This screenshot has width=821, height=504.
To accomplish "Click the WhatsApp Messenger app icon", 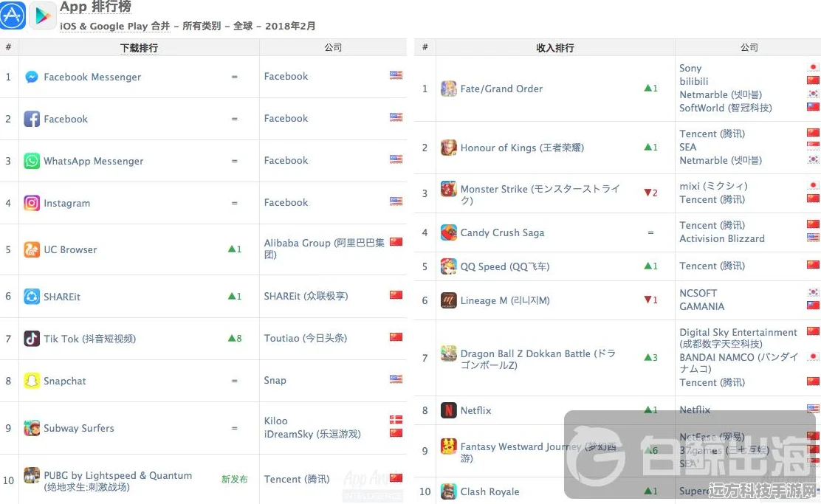I will [32, 161].
